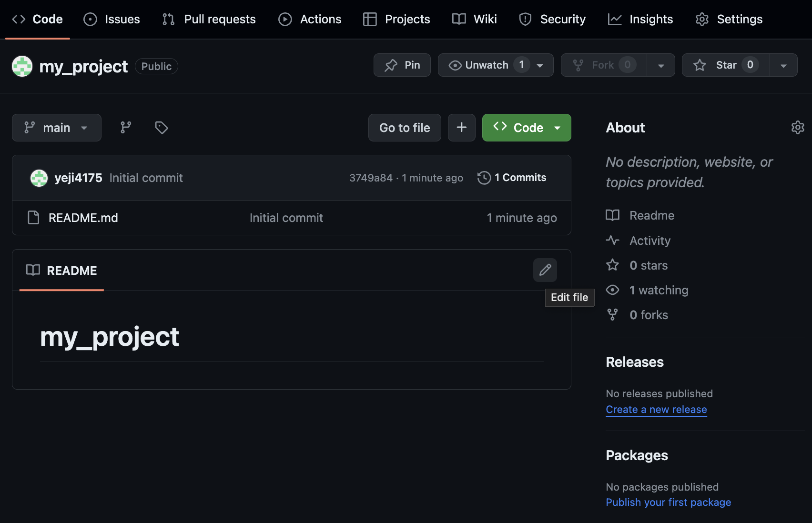
Task: Open the Activity link
Action: coord(639,241)
